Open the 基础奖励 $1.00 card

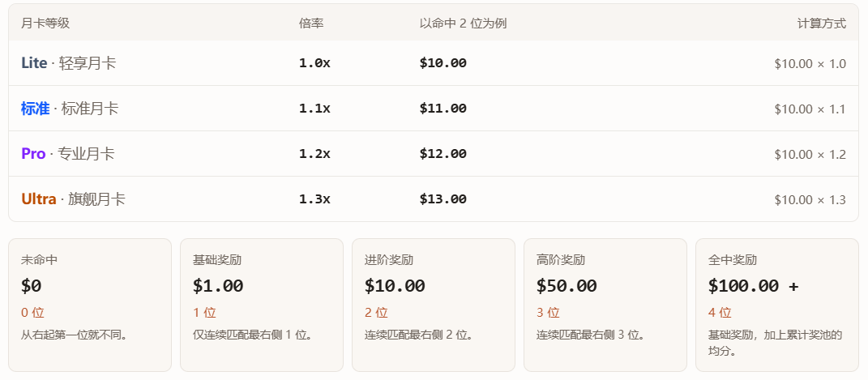(x=261, y=305)
